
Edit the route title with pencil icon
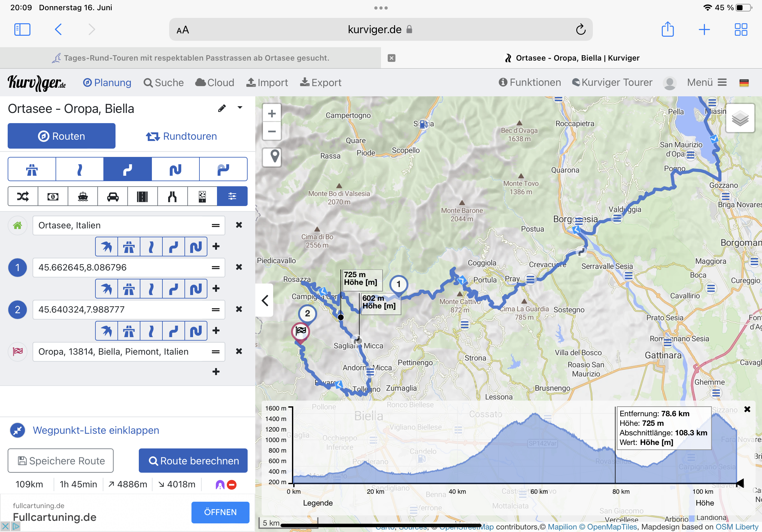222,108
